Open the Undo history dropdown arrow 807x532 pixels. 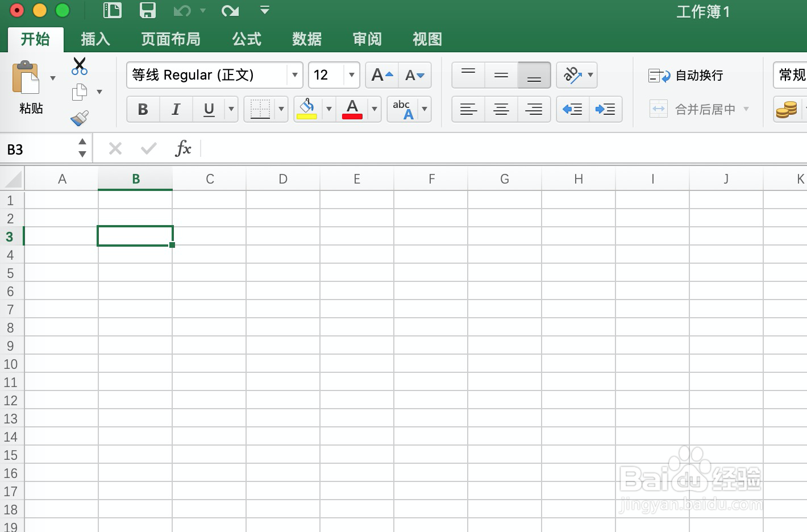click(203, 10)
